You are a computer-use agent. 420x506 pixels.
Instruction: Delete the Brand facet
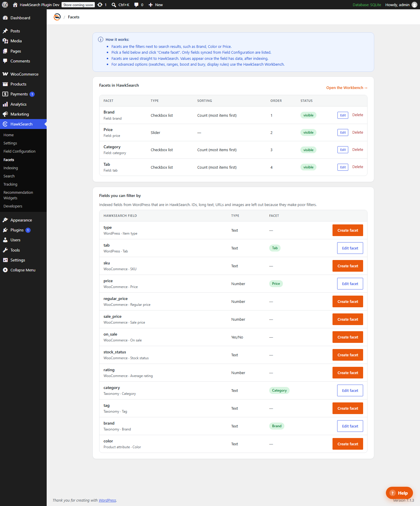coord(358,115)
